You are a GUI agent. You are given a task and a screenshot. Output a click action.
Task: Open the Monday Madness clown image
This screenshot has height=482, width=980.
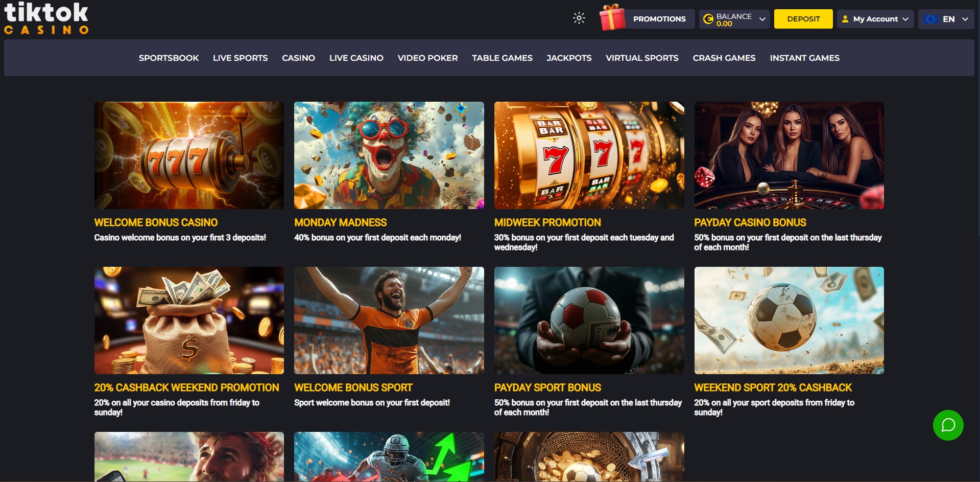coord(389,155)
